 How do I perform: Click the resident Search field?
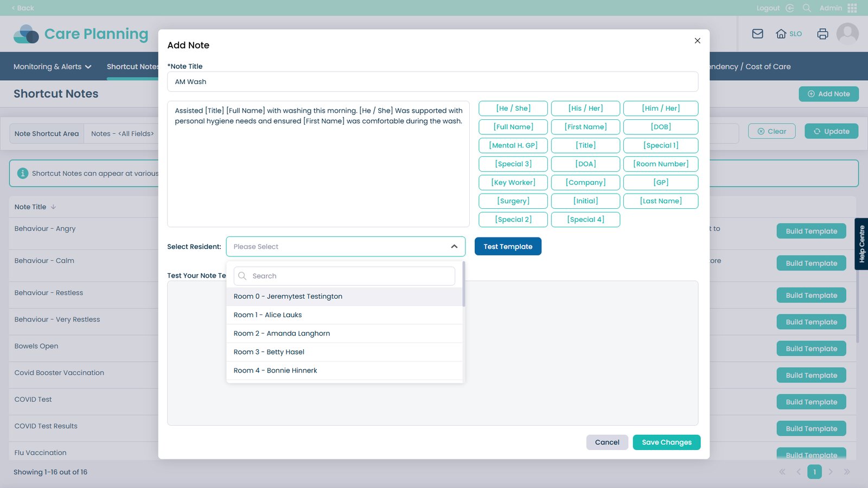click(x=344, y=276)
